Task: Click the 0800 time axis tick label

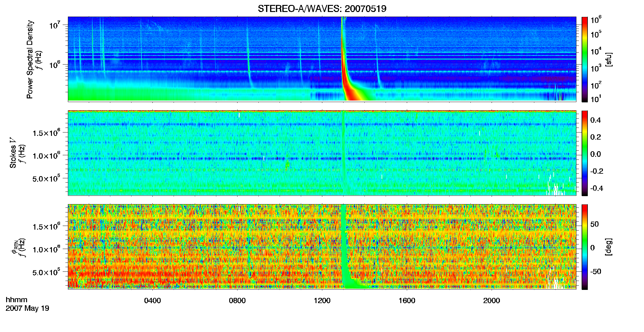Action: pyautogui.click(x=237, y=301)
